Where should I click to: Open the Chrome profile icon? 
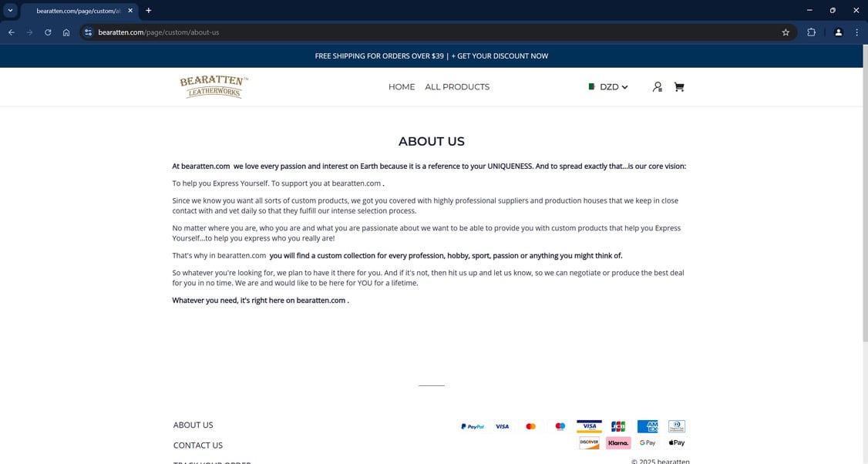(x=839, y=32)
